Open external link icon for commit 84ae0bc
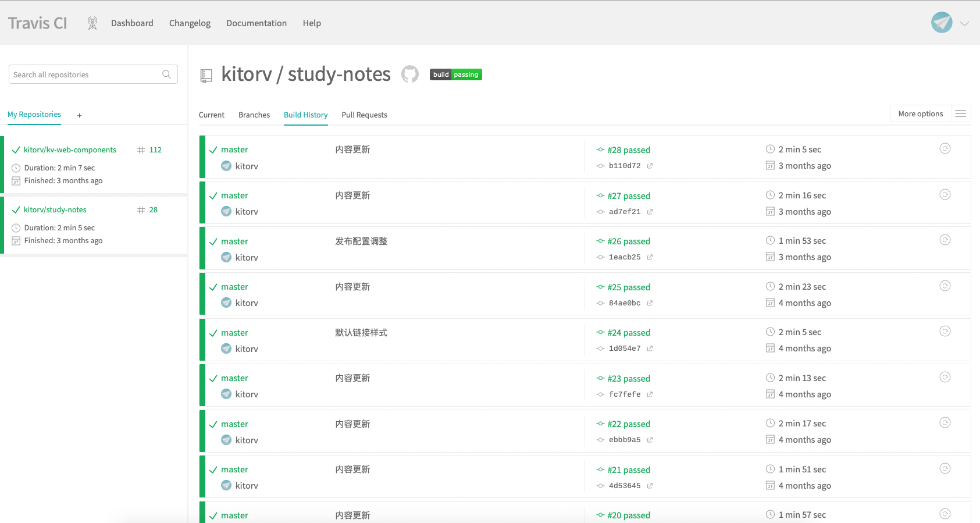980x523 pixels. tap(650, 303)
